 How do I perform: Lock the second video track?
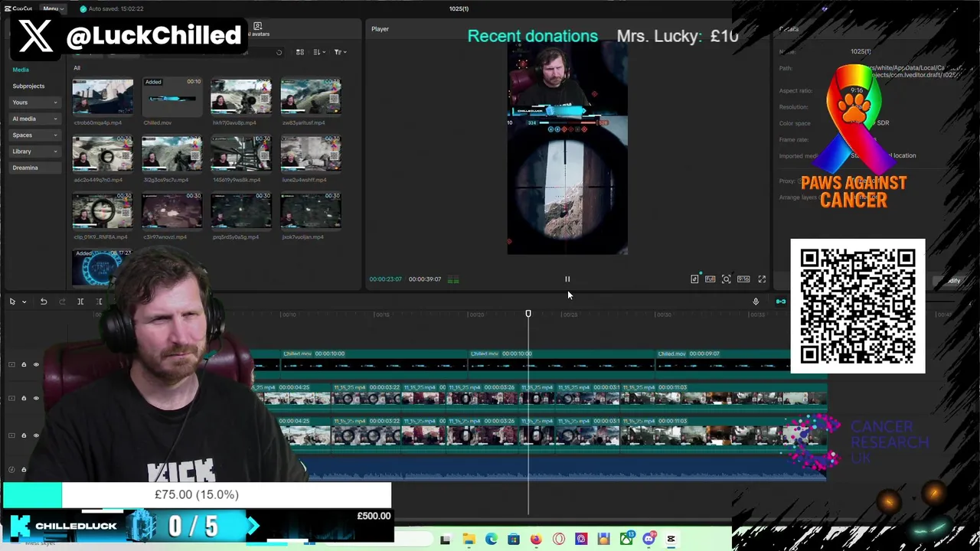click(24, 399)
